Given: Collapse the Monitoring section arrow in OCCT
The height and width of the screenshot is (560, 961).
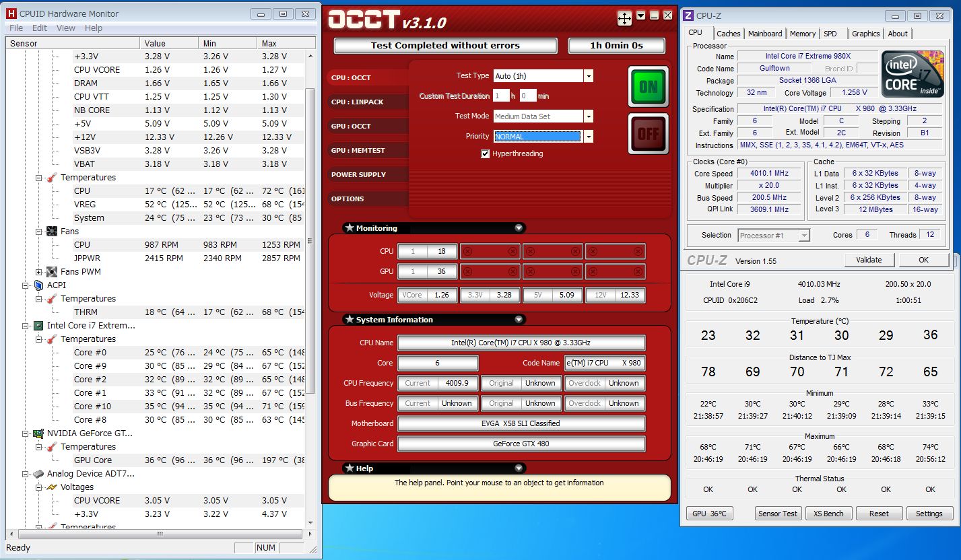Looking at the screenshot, I should coord(519,228).
